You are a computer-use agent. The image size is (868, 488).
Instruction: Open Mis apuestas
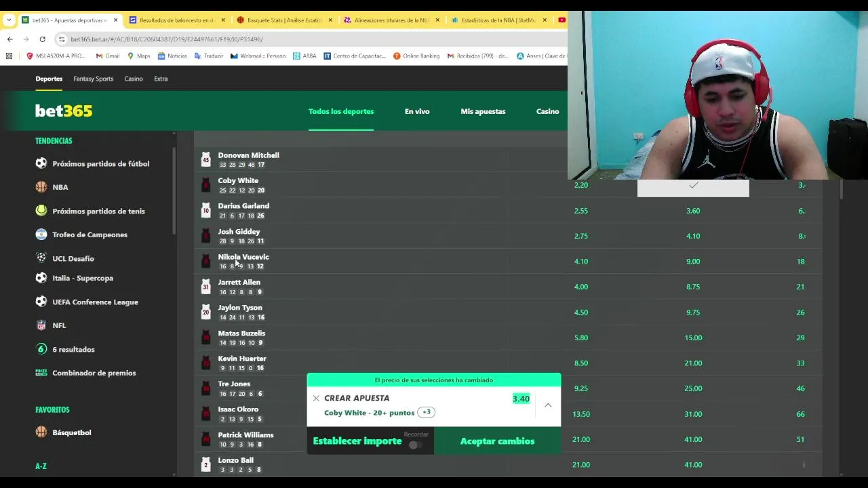(x=483, y=111)
